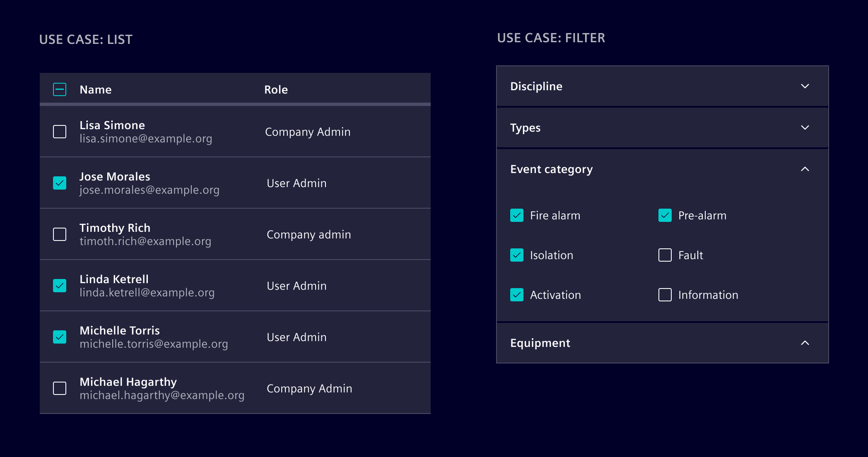The height and width of the screenshot is (457, 868).
Task: Select Timothy Rich's checkbox
Action: [x=60, y=234]
